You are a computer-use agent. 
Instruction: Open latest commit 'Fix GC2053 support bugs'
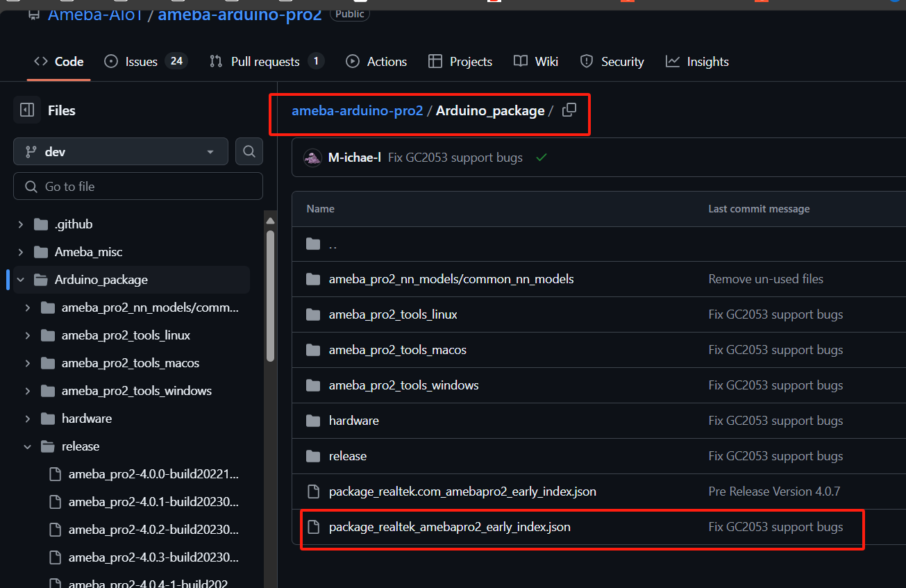(455, 158)
